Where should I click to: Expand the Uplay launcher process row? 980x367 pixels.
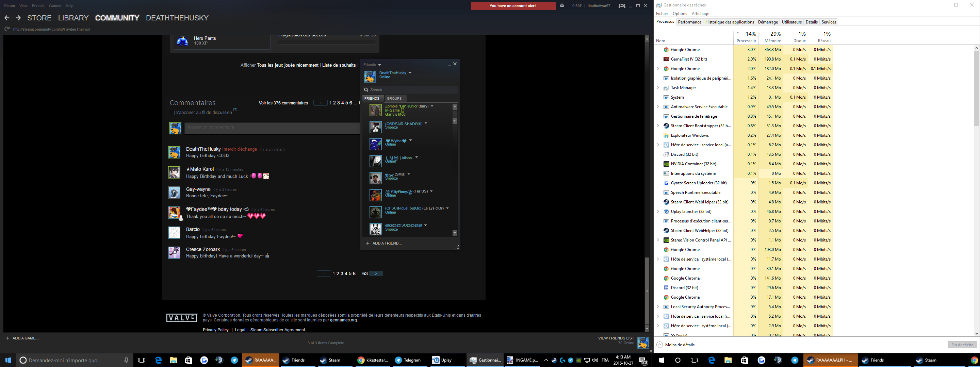point(658,212)
